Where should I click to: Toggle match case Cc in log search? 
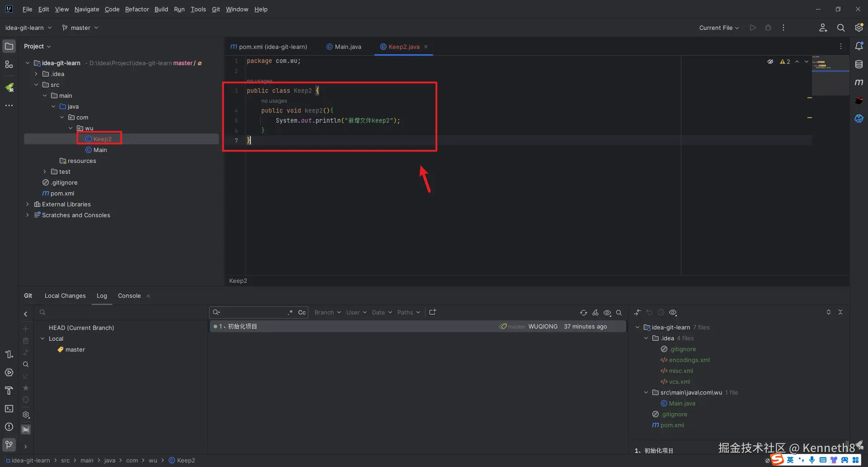point(302,312)
